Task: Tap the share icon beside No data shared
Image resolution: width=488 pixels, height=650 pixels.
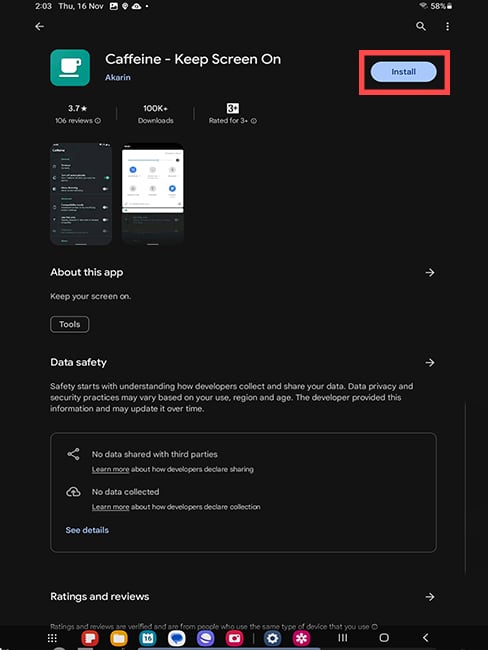Action: 73,454
